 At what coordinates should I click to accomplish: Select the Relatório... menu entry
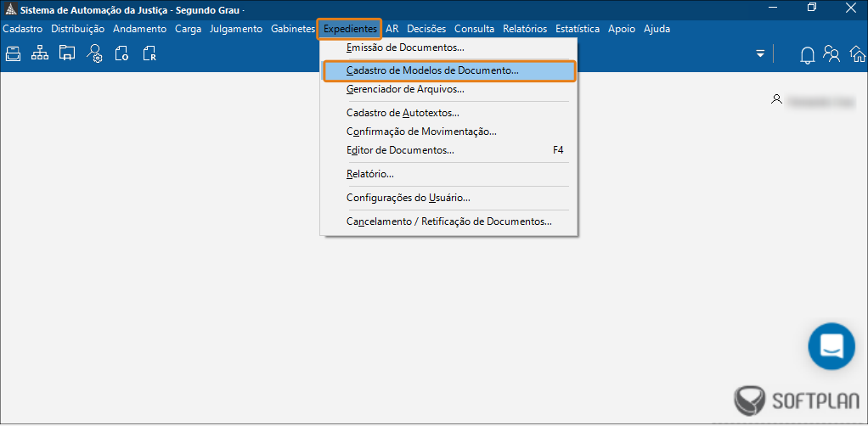tap(449, 174)
